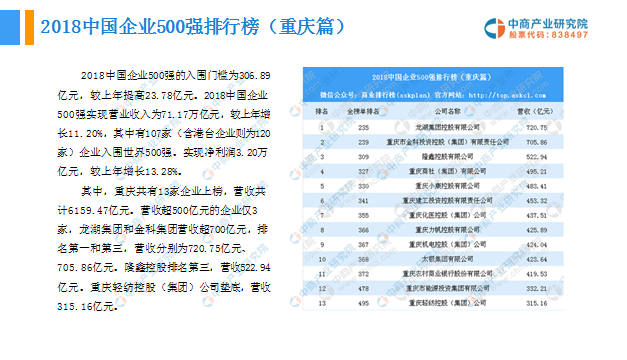Select the 2018中国企业500强排行榜 page title

pyautogui.click(x=192, y=27)
